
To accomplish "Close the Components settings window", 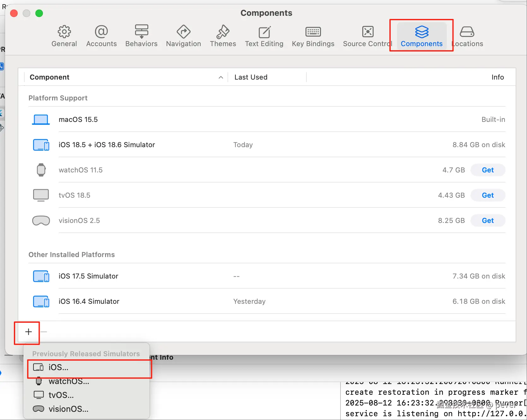I will tap(14, 13).
